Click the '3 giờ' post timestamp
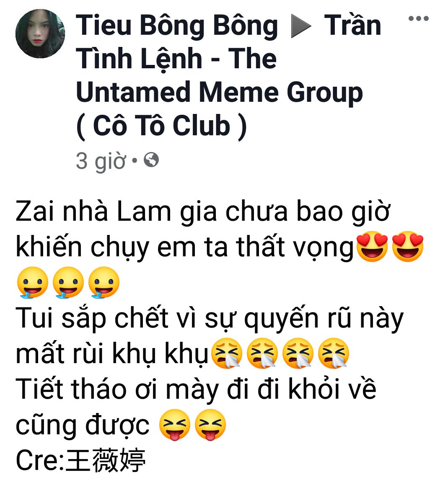This screenshot has height=485, width=448. tap(101, 160)
